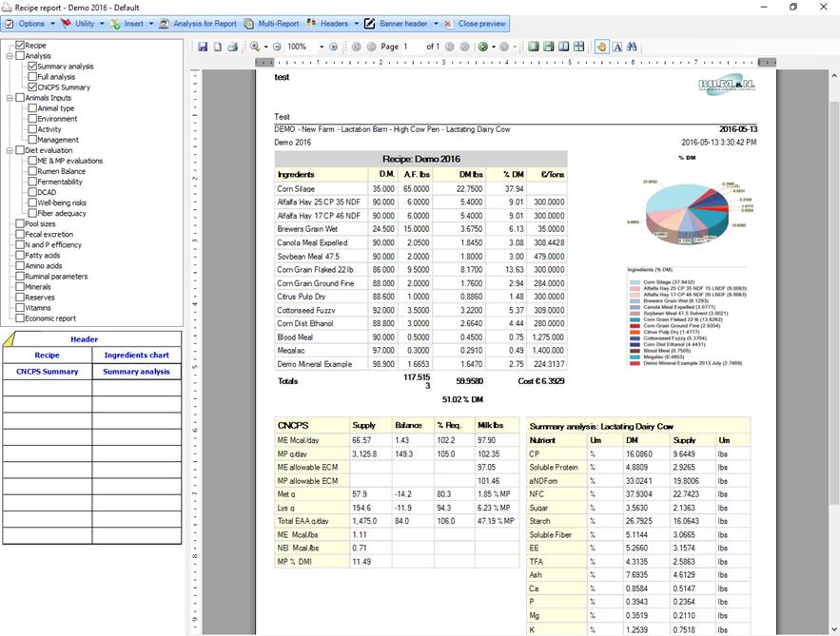Jump to the last page
The width and height of the screenshot is (840, 636).
coord(464,48)
